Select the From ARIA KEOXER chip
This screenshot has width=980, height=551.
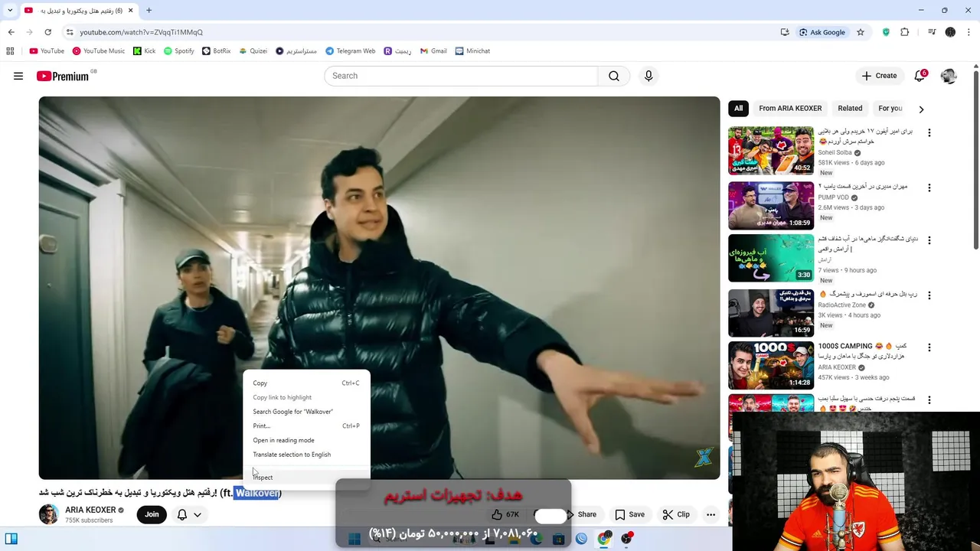pos(790,109)
